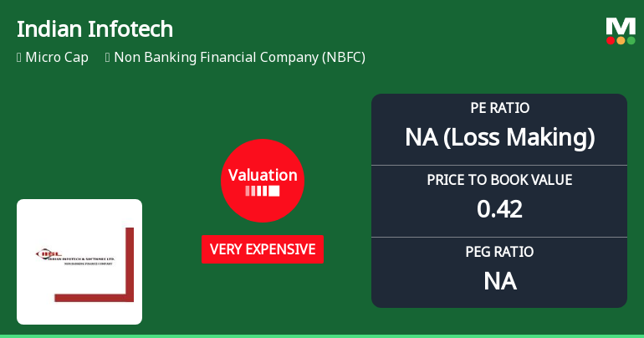Select the PEG RATIO heading
644x338 pixels.
point(499,252)
